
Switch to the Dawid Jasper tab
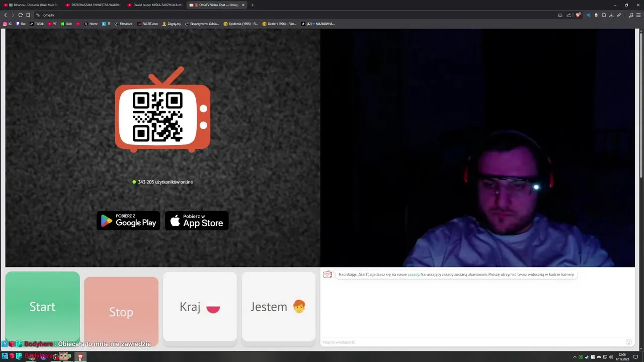point(155,5)
